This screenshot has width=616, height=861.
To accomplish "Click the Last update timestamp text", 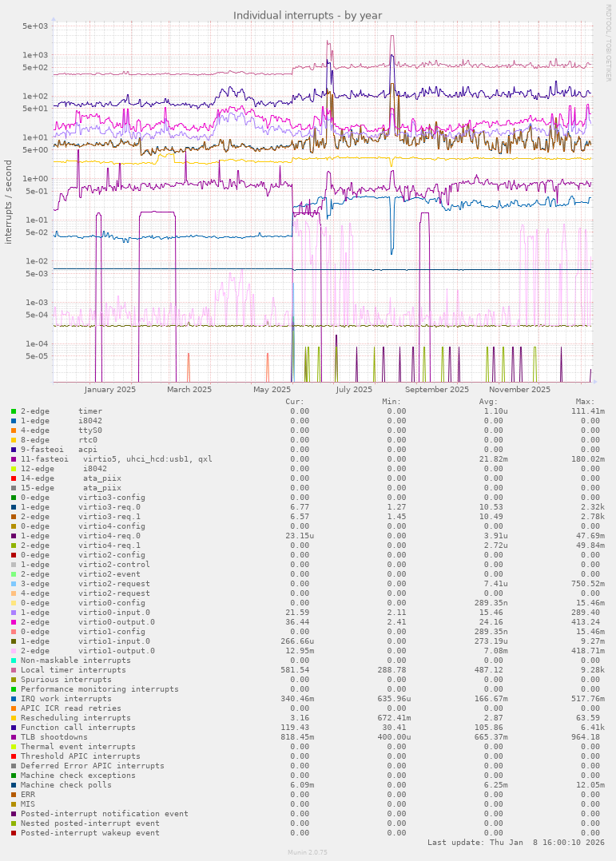I will point(516,843).
